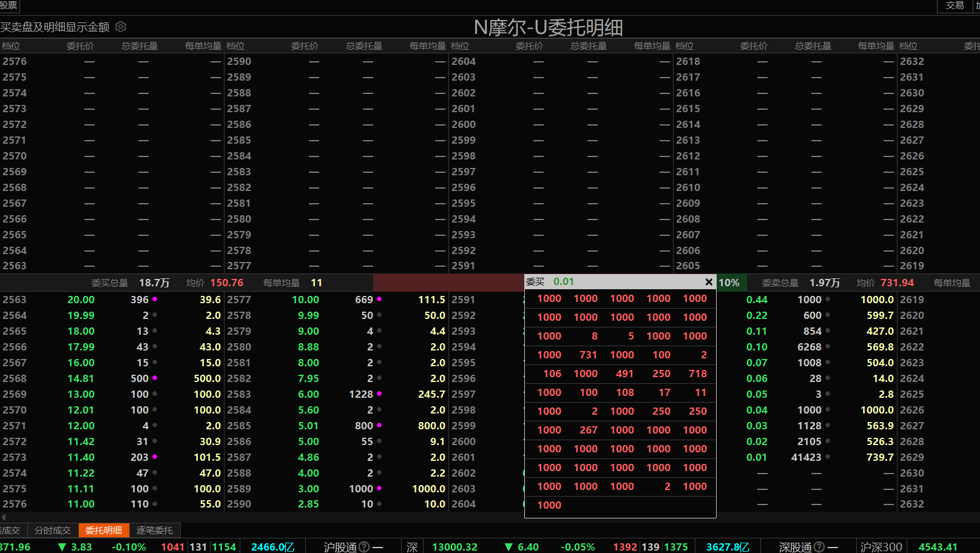The height and width of the screenshot is (553, 980).
Task: Click the order size 106 in the popup
Action: click(x=552, y=374)
